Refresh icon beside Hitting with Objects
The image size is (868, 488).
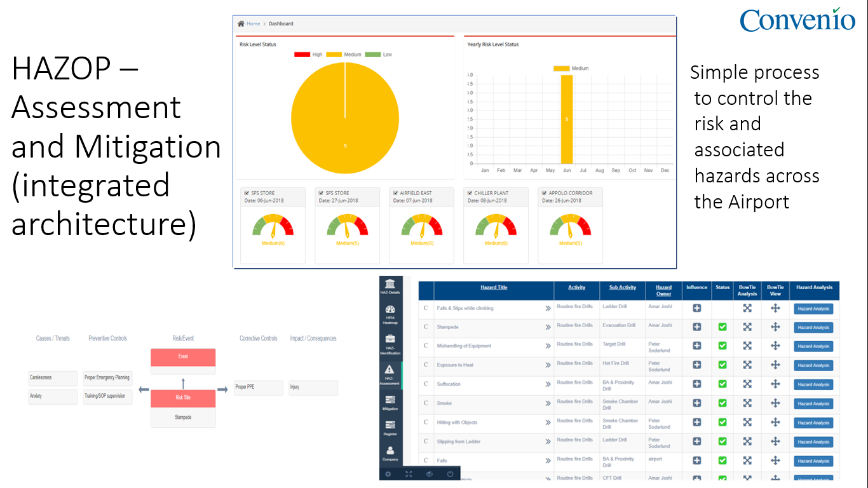click(426, 422)
